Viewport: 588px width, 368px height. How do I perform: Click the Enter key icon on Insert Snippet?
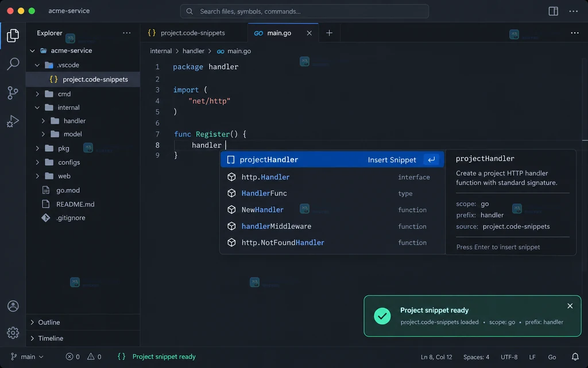click(431, 160)
